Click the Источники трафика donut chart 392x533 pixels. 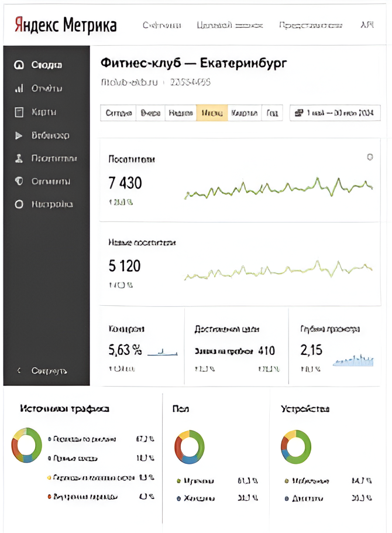pyautogui.click(x=27, y=446)
